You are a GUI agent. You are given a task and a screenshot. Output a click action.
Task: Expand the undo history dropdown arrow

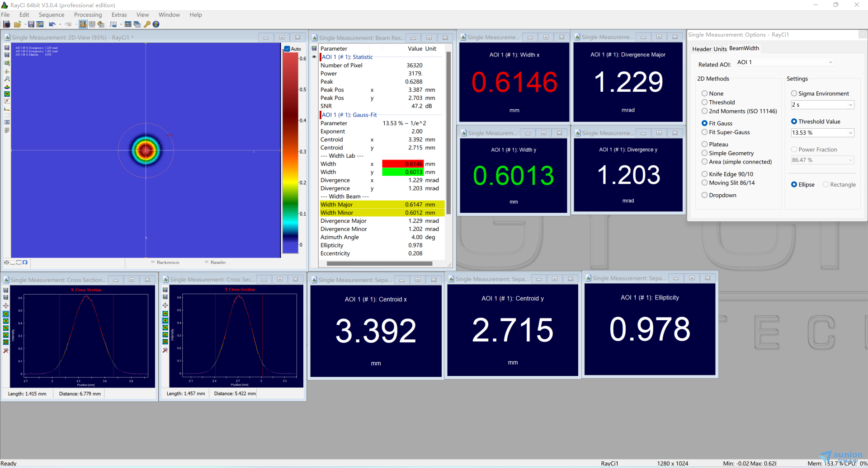point(60,24)
